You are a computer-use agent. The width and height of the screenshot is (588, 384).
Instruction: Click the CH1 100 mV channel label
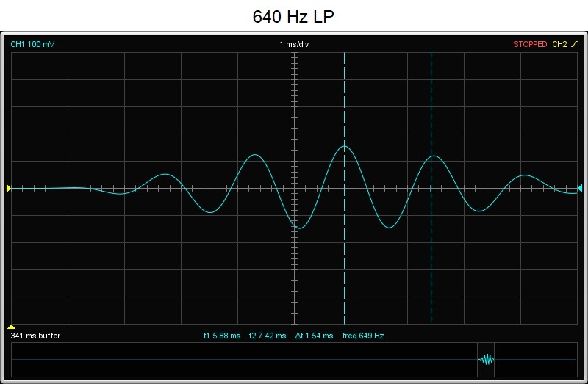pyautogui.click(x=32, y=44)
